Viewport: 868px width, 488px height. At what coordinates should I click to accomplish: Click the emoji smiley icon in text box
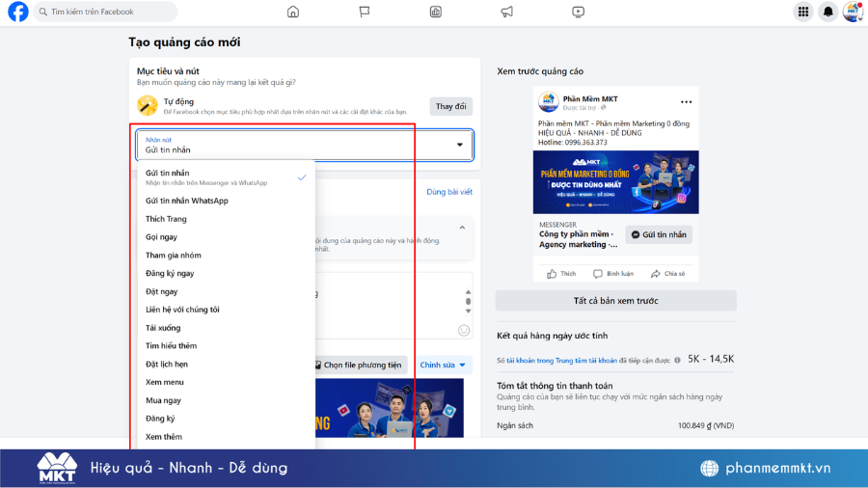(x=464, y=330)
